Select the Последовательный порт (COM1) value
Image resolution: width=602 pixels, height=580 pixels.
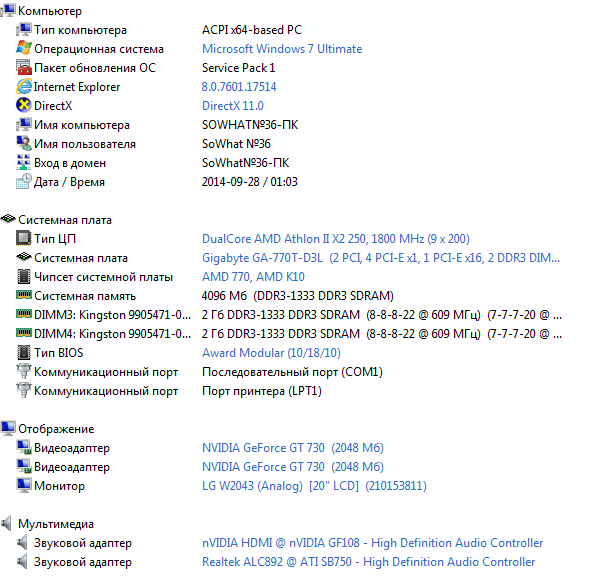tap(292, 372)
